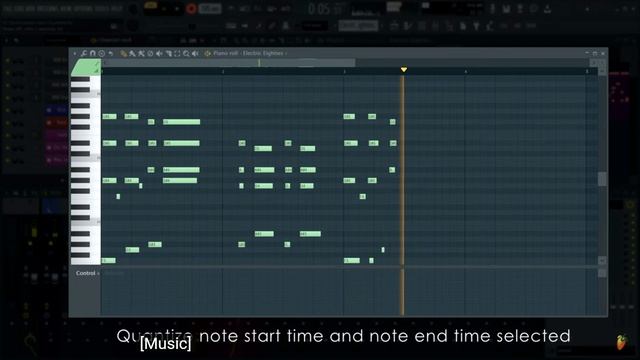640x360 pixels.
Task: Select the Zoom magnifier tool
Action: (x=186, y=53)
